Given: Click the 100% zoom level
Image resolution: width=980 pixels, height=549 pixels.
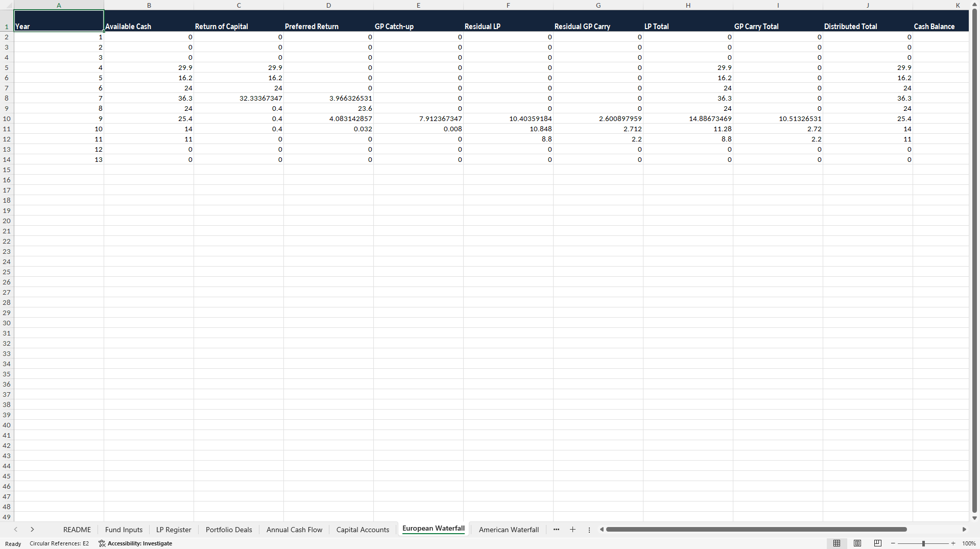Looking at the screenshot, I should 969,543.
